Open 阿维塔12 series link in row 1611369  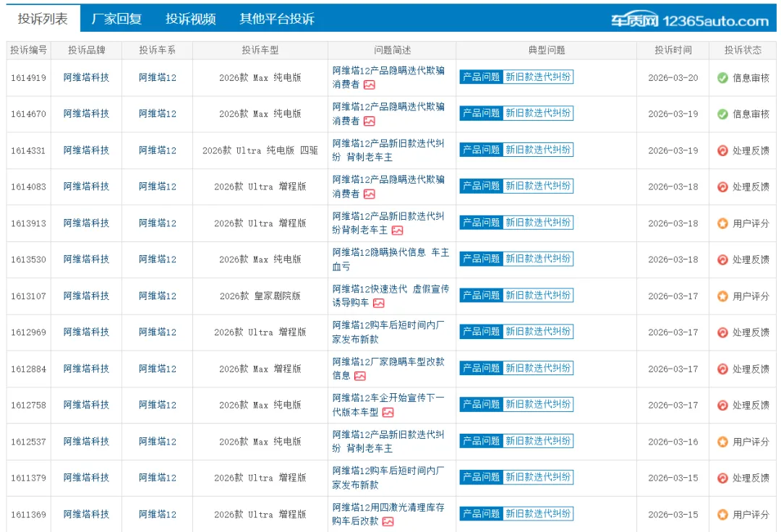pyautogui.click(x=158, y=514)
